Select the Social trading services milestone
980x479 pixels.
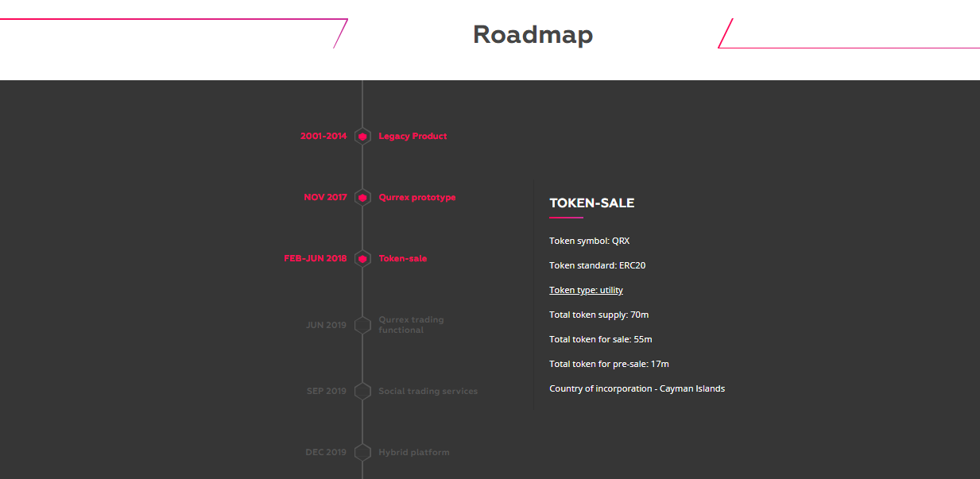click(x=428, y=391)
